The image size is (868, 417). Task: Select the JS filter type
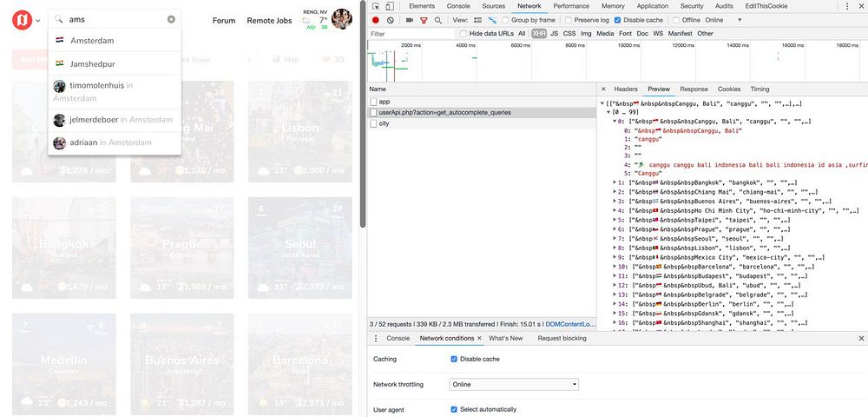click(554, 33)
